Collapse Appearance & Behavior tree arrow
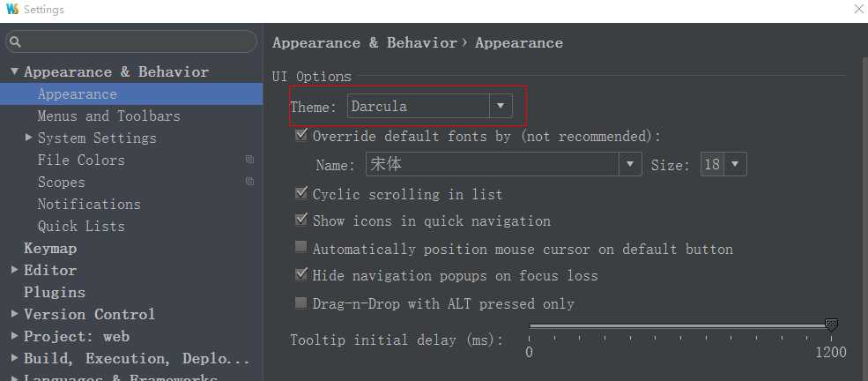The height and width of the screenshot is (381, 868). click(14, 71)
